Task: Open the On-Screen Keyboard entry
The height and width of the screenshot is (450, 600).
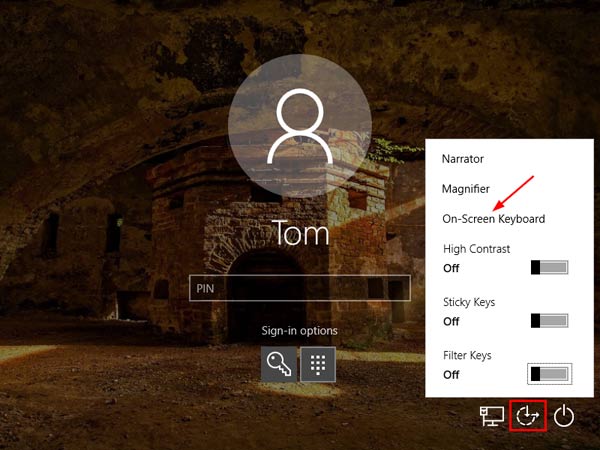Action: pyautogui.click(x=494, y=219)
